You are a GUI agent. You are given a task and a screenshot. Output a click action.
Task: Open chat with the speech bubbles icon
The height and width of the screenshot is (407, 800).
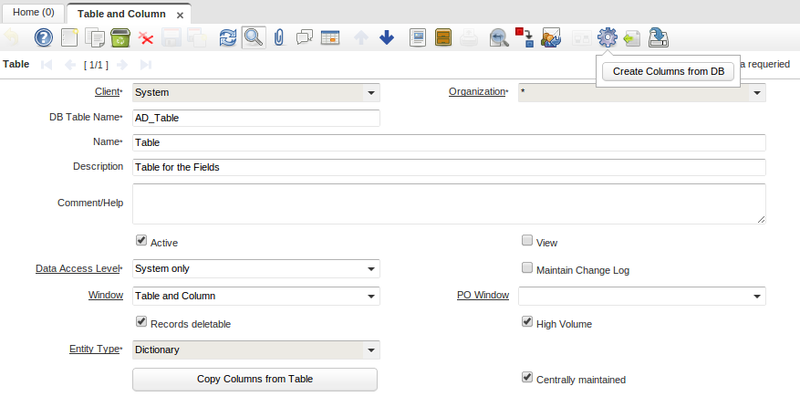point(304,38)
